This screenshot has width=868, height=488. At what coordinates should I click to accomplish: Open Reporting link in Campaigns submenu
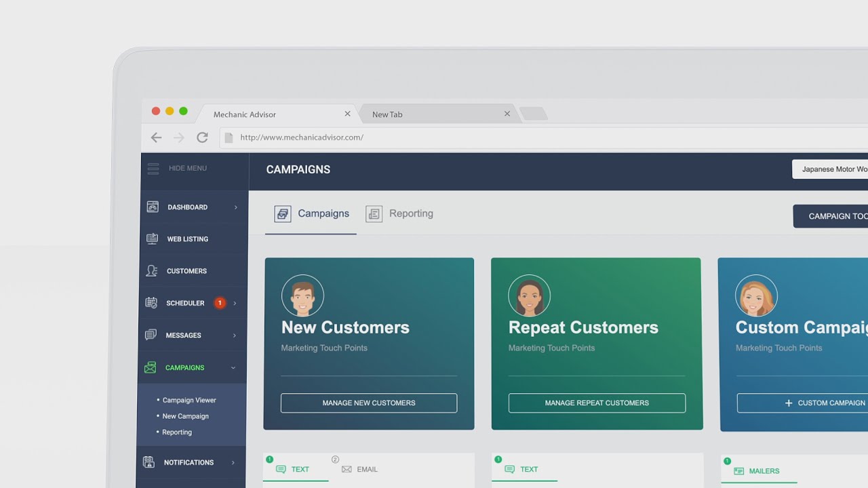click(x=176, y=432)
